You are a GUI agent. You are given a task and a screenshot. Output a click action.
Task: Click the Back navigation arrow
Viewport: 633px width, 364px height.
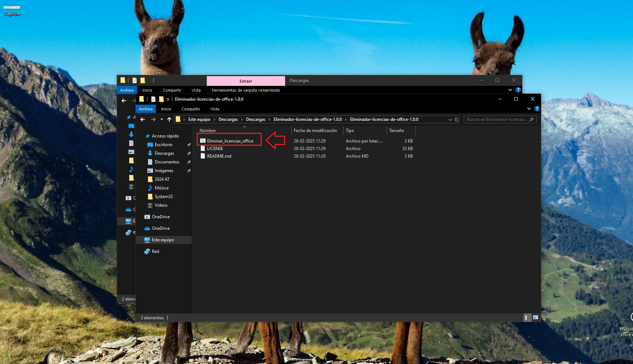pyautogui.click(x=143, y=119)
